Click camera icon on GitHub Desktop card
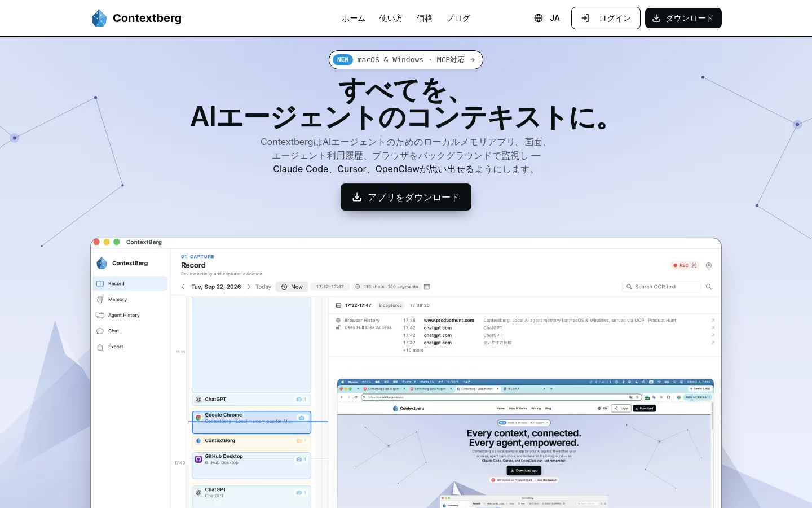This screenshot has height=508, width=812. [299, 459]
